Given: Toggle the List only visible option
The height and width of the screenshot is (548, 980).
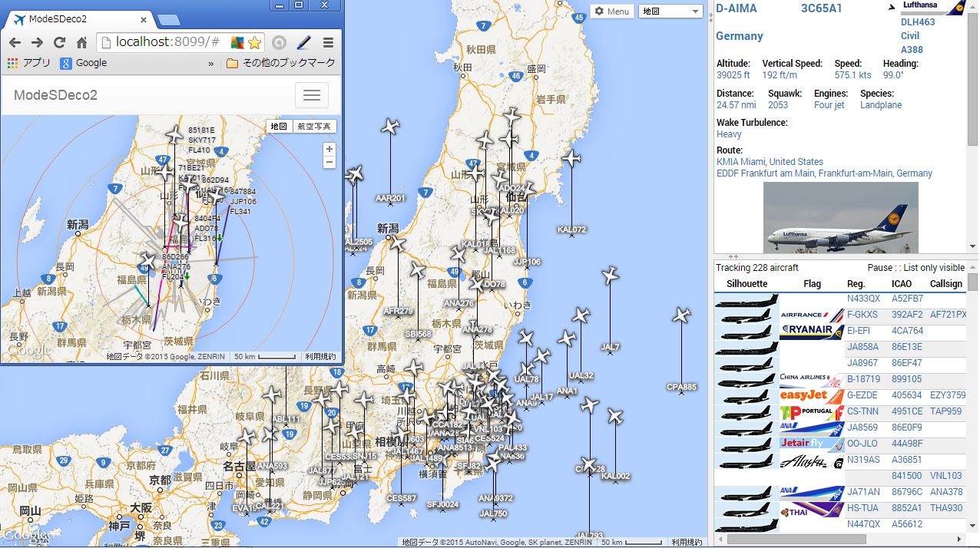Looking at the screenshot, I should tap(934, 268).
